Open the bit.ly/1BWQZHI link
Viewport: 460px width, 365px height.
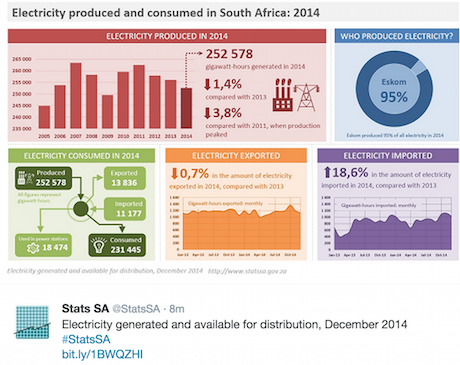pos(102,354)
